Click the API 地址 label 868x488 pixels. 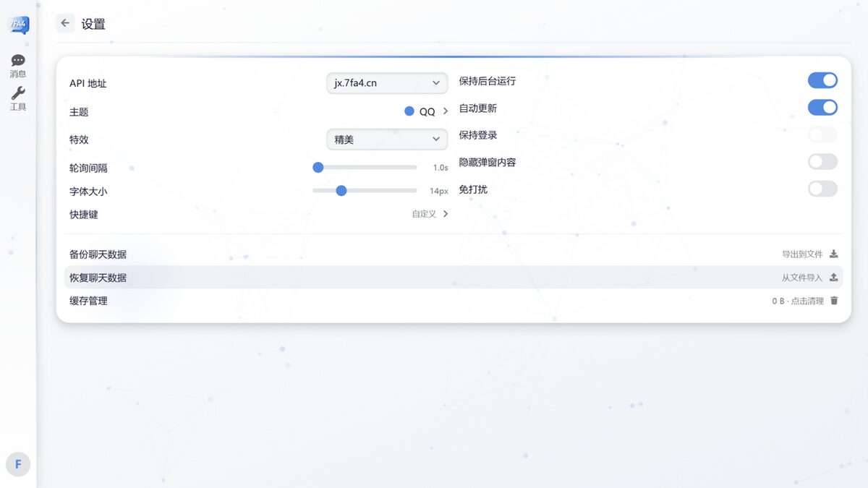[88, 83]
